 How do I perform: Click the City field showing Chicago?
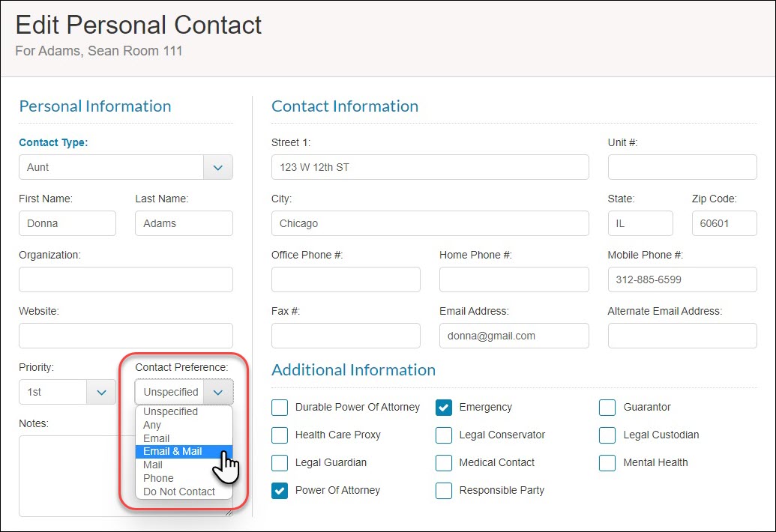pos(430,223)
